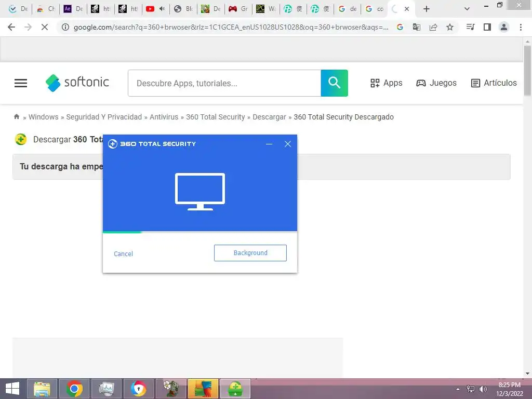Viewport: 532px width, 399px height.
Task: Close the currently loading tab
Action: 407,9
